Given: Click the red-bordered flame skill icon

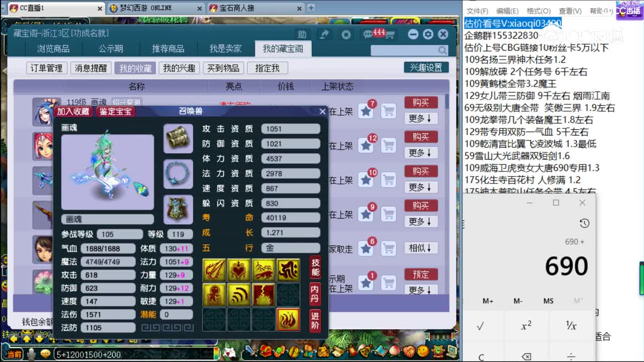Looking at the screenshot, I should click(x=288, y=319).
